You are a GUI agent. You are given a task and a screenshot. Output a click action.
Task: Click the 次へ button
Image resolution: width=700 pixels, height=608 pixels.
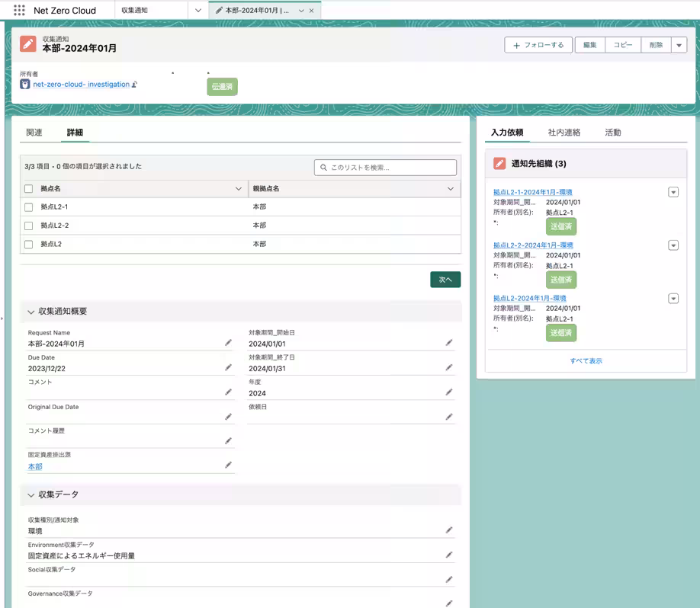coord(445,280)
